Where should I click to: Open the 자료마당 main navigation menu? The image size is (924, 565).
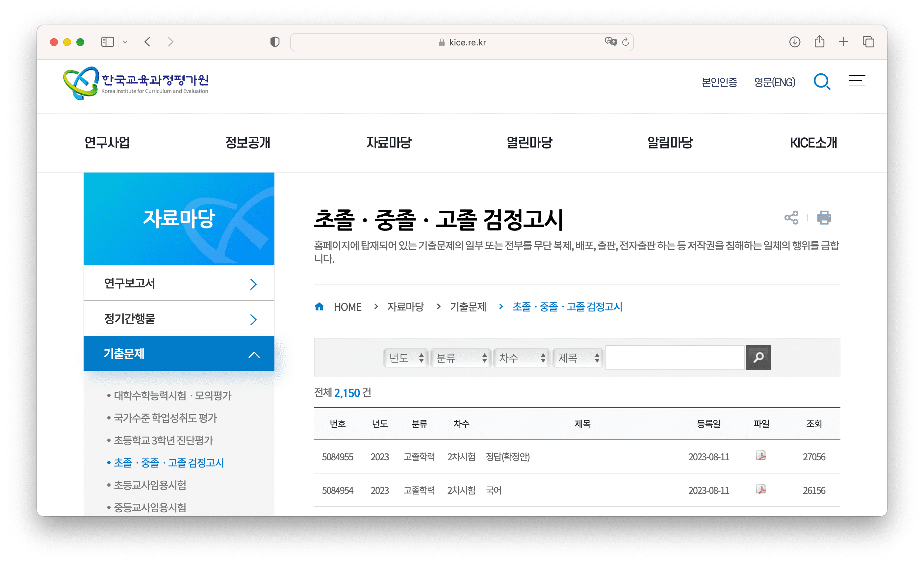pos(389,143)
